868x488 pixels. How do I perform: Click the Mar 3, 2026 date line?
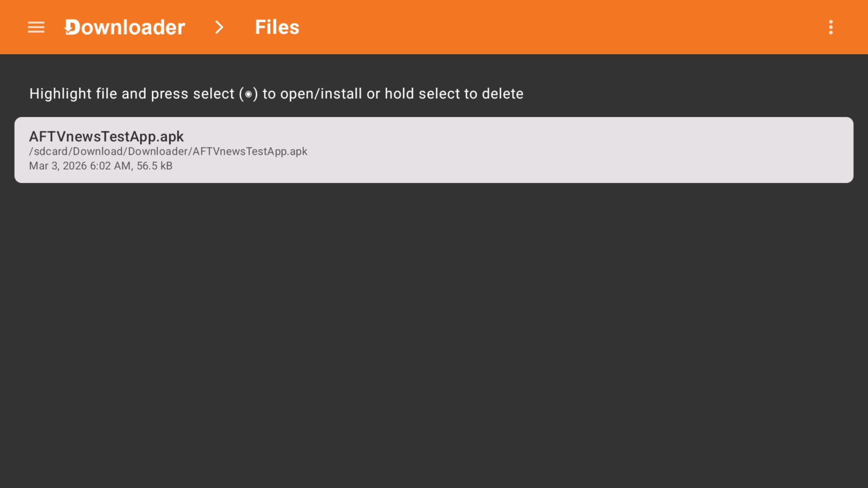click(x=101, y=166)
